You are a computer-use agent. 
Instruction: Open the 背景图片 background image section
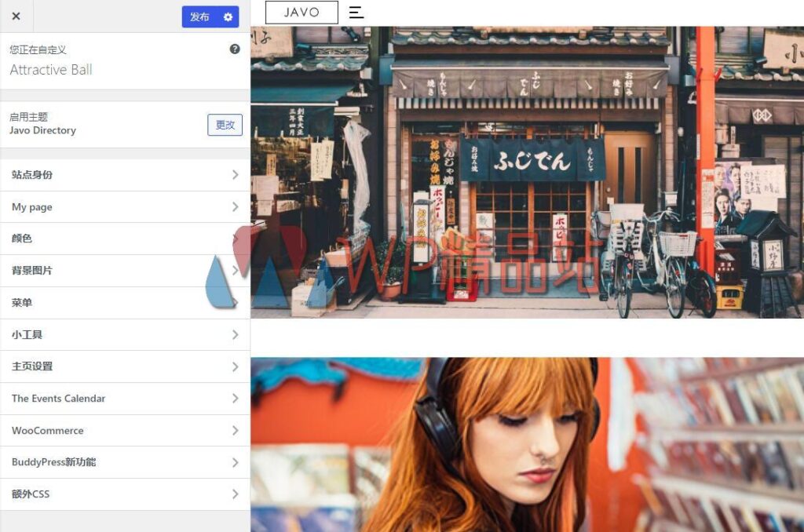[126, 270]
